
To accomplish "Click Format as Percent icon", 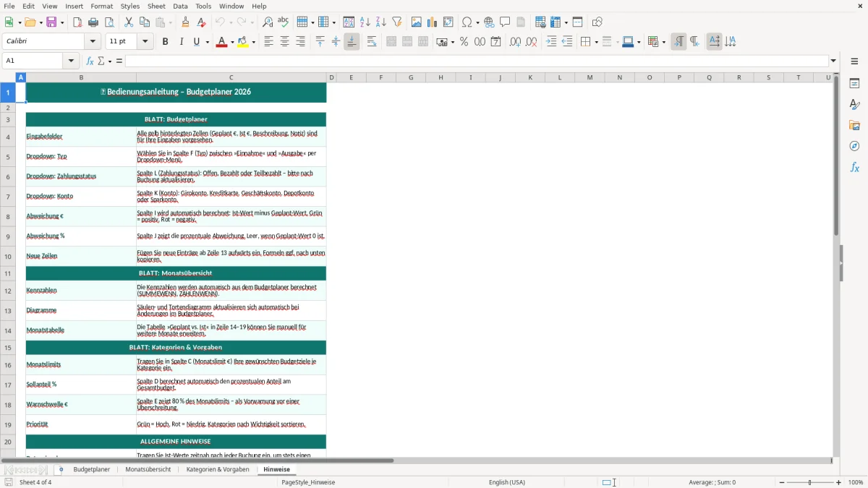I will point(464,42).
